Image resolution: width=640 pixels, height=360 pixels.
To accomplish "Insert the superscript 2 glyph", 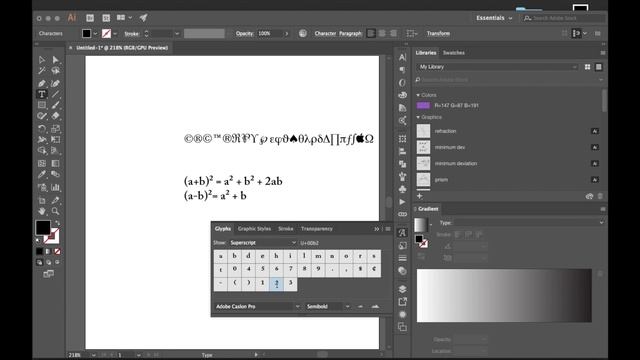I will point(276,283).
